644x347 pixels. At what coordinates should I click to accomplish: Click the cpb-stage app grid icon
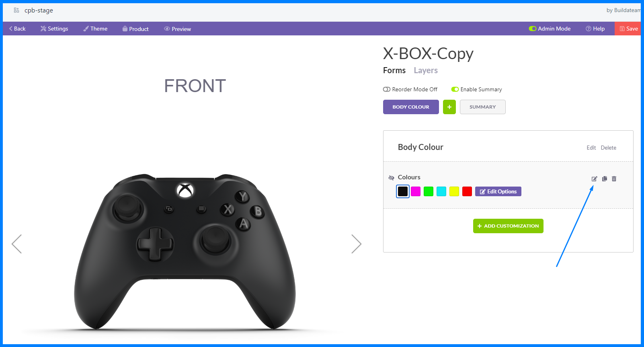pyautogui.click(x=16, y=10)
